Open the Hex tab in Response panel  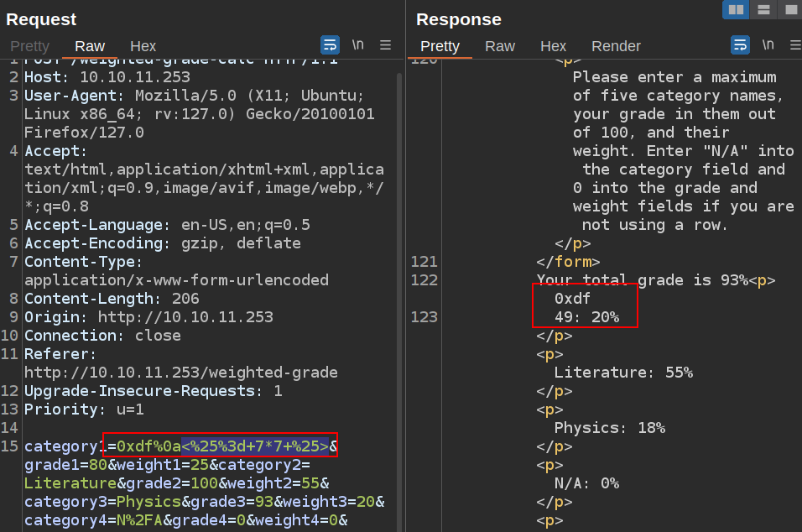pyautogui.click(x=553, y=46)
